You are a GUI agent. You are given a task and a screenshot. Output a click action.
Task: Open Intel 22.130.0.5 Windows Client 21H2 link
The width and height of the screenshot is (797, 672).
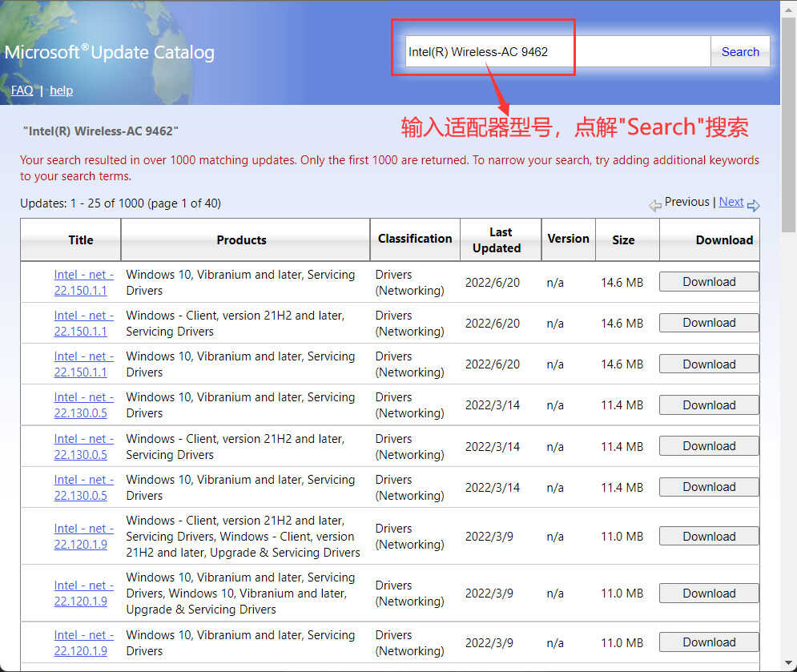coord(84,447)
